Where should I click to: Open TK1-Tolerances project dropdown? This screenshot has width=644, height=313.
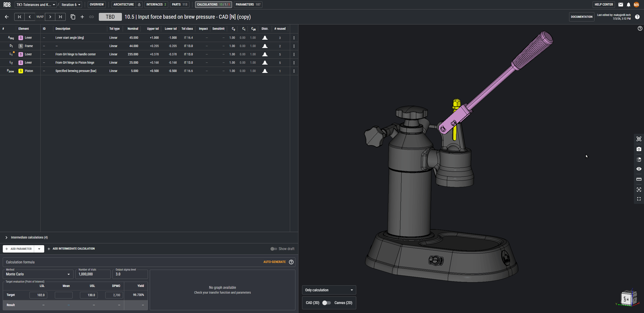(36, 5)
